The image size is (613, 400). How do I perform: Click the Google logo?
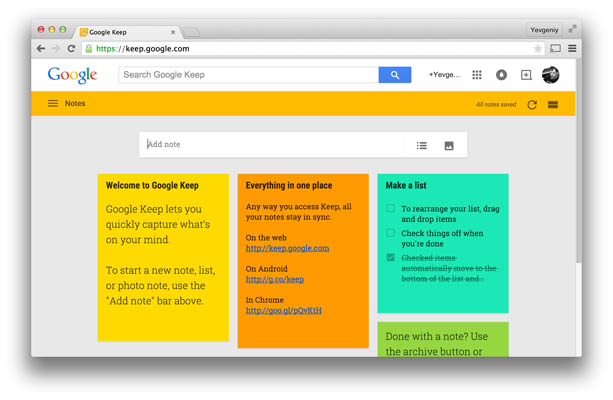[x=72, y=75]
